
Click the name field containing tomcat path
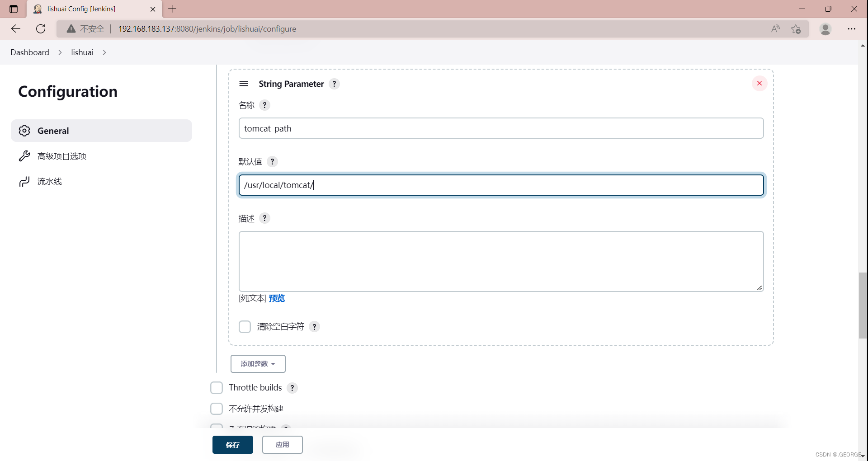click(501, 128)
